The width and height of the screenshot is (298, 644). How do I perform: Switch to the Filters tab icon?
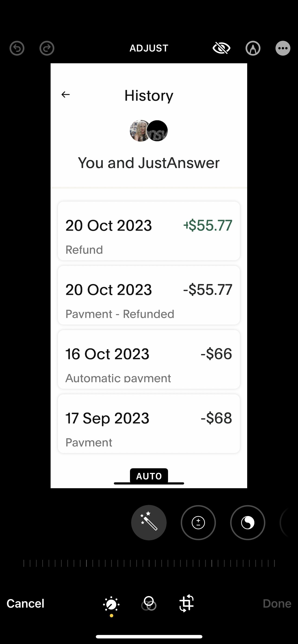pos(149,603)
